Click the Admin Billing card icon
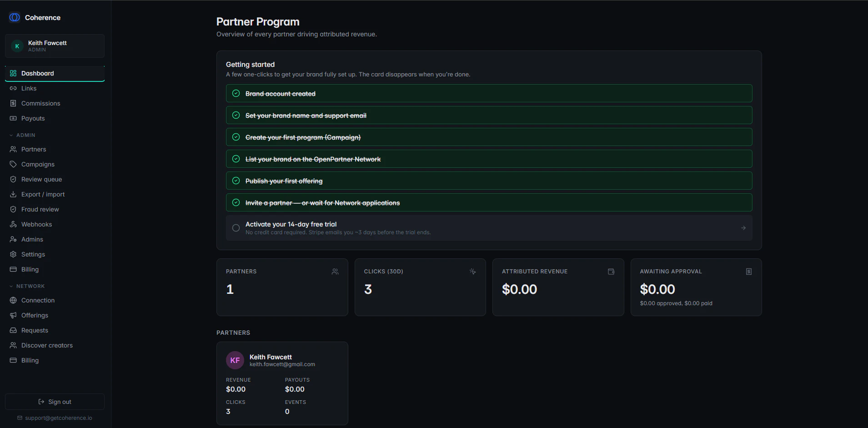The height and width of the screenshot is (428, 868). tap(13, 269)
